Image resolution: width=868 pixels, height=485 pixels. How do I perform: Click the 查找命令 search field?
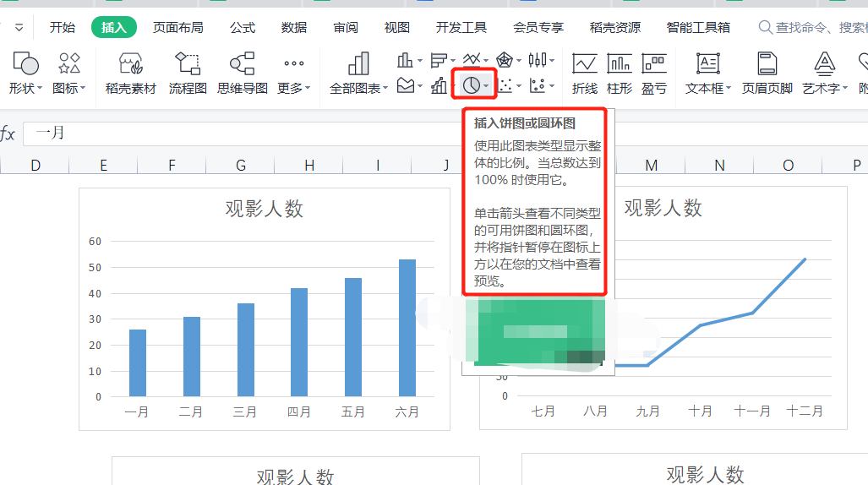pos(812,27)
